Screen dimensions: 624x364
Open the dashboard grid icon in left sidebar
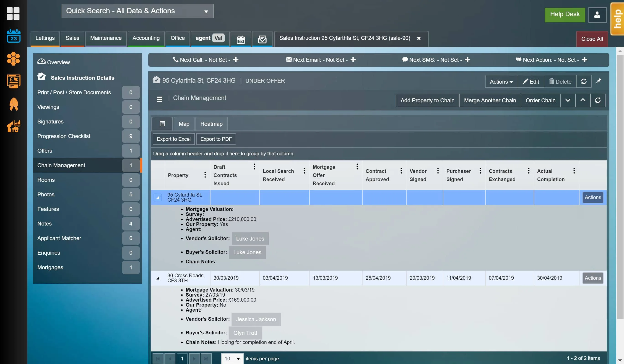(x=13, y=13)
